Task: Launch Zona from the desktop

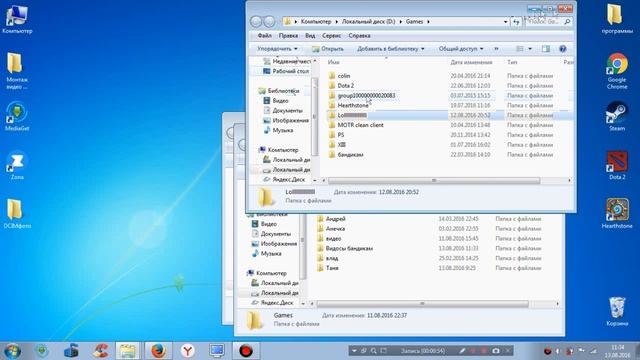Action: (x=17, y=165)
